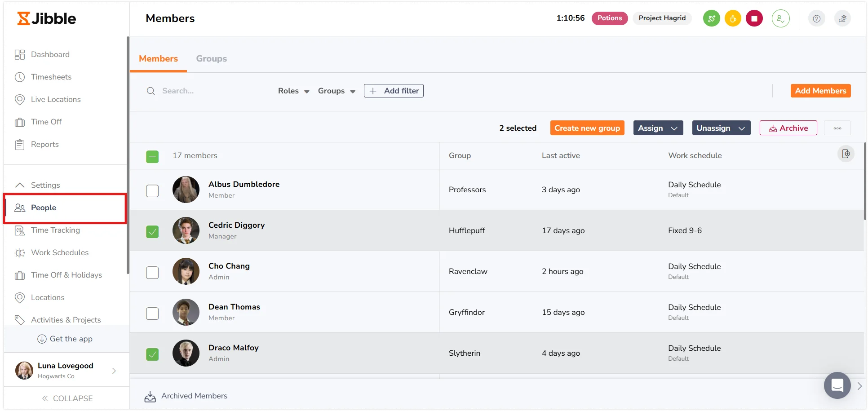Open Albus Dumbledore's avatar

click(x=186, y=190)
